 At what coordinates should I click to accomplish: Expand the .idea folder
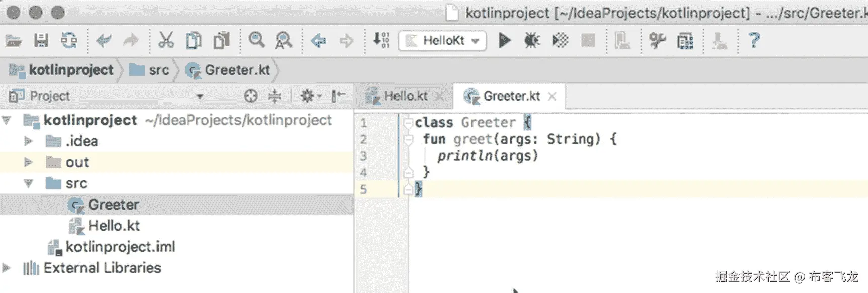point(29,141)
